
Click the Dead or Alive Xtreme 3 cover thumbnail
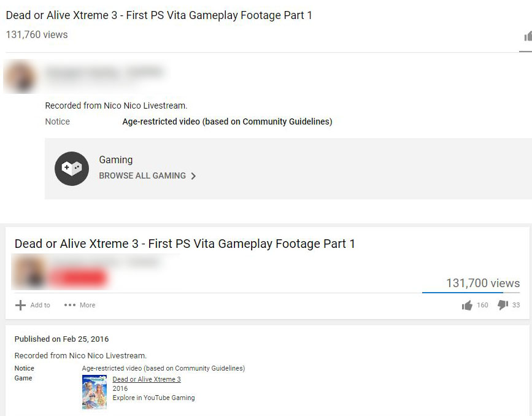click(94, 392)
